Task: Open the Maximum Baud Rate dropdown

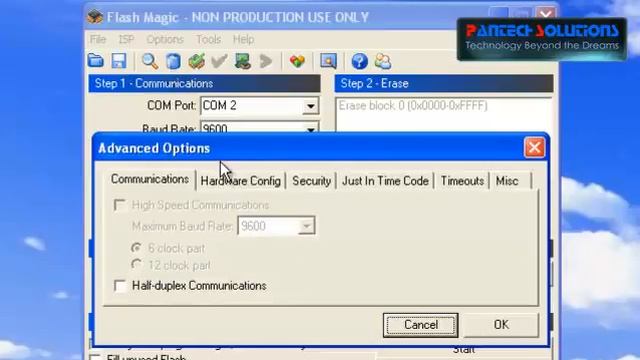Action: pyautogui.click(x=306, y=226)
